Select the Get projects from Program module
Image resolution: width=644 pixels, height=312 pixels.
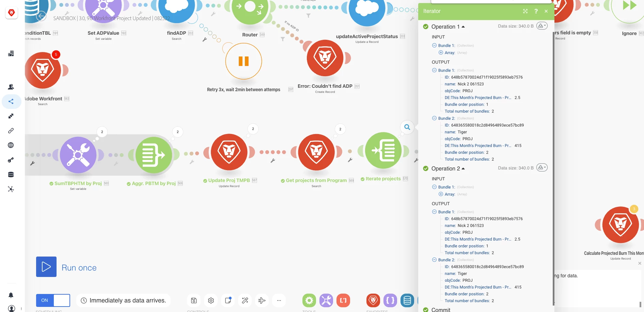coord(316,152)
